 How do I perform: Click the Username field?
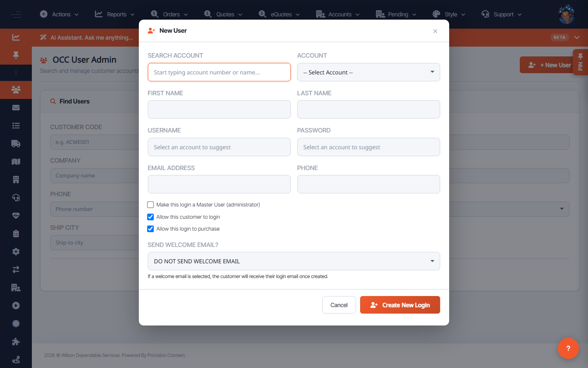coord(219,147)
